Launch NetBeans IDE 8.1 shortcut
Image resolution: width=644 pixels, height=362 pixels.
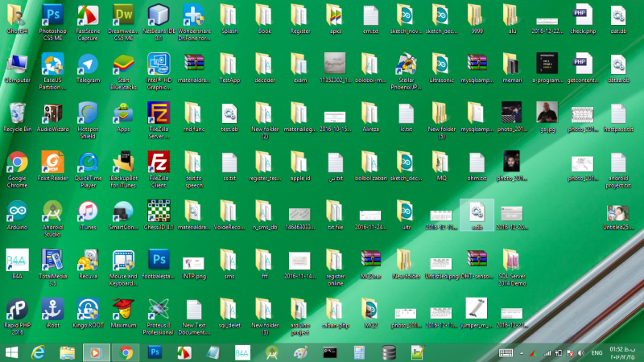coord(159,23)
